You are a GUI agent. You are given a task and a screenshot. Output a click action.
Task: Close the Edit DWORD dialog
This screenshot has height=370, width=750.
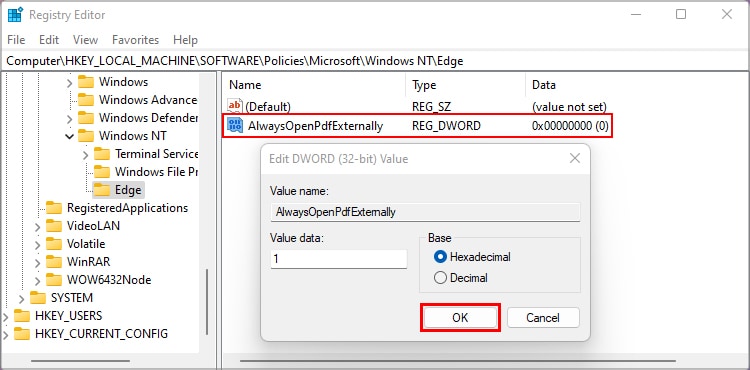[x=575, y=158]
